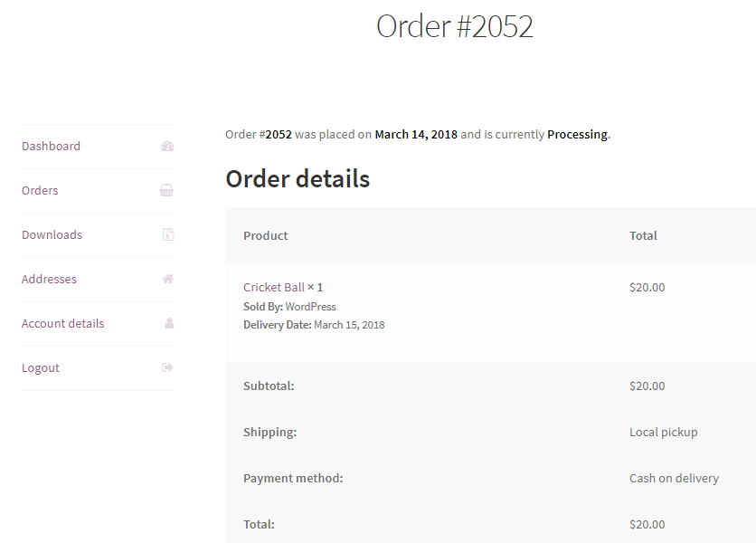This screenshot has height=543, width=756.
Task: Open the Downloads text link
Action: [52, 235]
